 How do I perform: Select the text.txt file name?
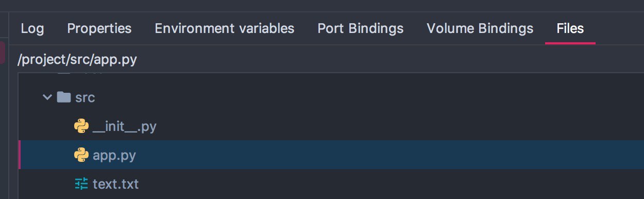pyautogui.click(x=115, y=184)
